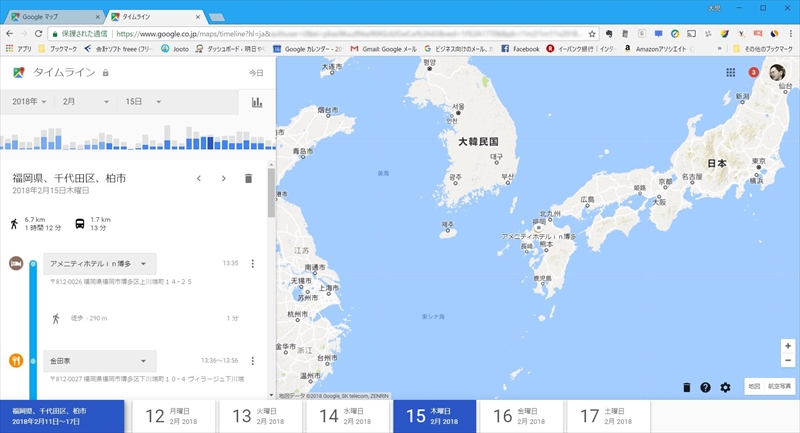The height and width of the screenshot is (433, 800).
Task: Open the アプリ apps shortcut
Action: [18, 49]
